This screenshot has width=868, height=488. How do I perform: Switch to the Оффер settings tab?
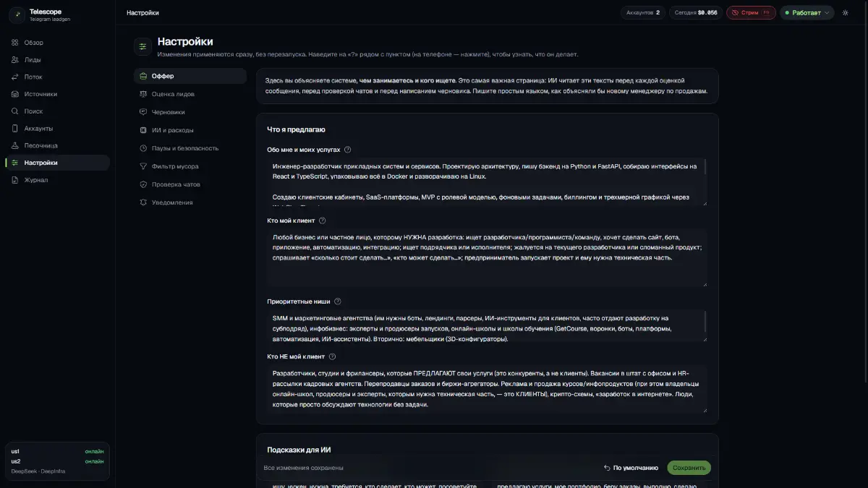point(190,76)
